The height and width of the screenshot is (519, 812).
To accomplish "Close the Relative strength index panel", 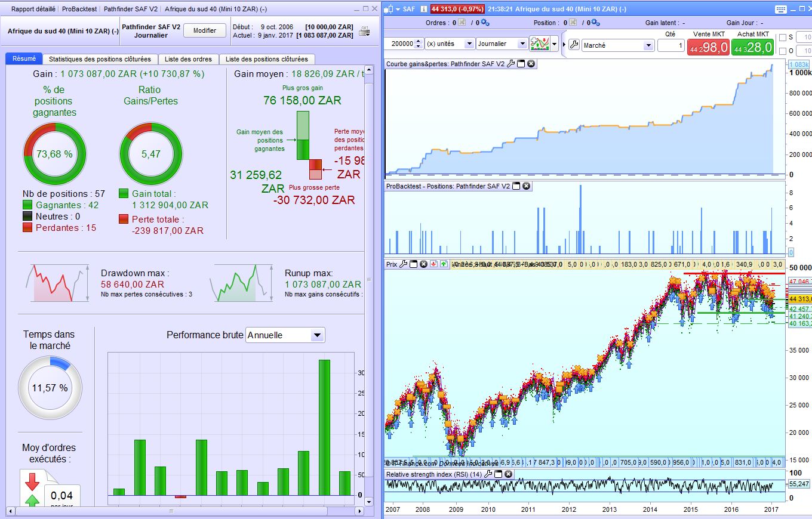I will [508, 474].
